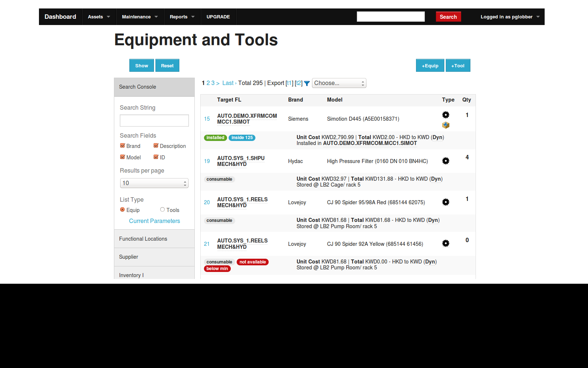Click the blue inside 125 badge
This screenshot has height=368, width=588.
click(x=242, y=138)
